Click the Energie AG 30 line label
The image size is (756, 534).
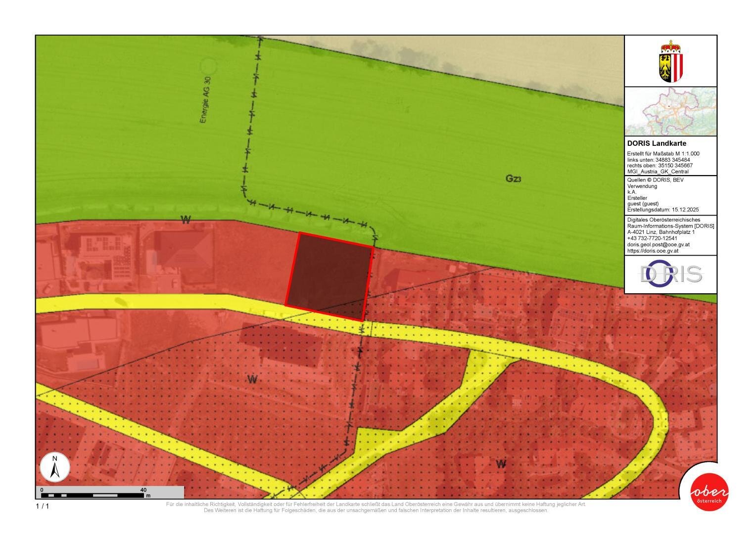pyautogui.click(x=205, y=100)
